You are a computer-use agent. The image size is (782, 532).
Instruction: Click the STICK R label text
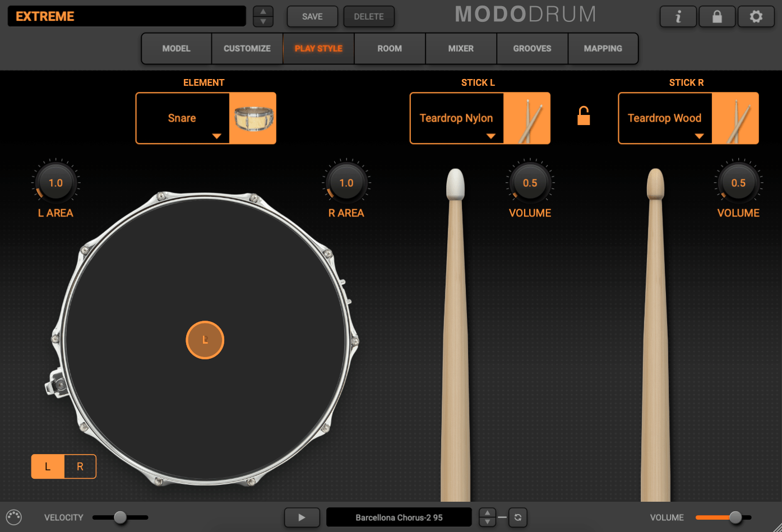[x=686, y=82]
